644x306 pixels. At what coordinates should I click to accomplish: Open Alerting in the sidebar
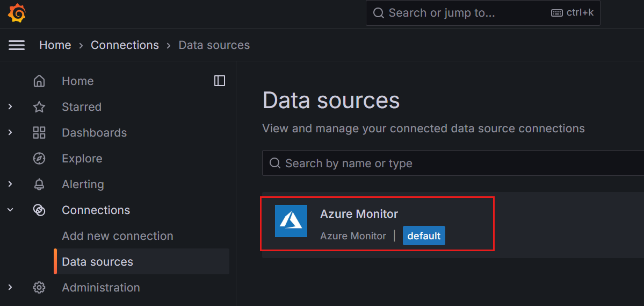point(83,184)
